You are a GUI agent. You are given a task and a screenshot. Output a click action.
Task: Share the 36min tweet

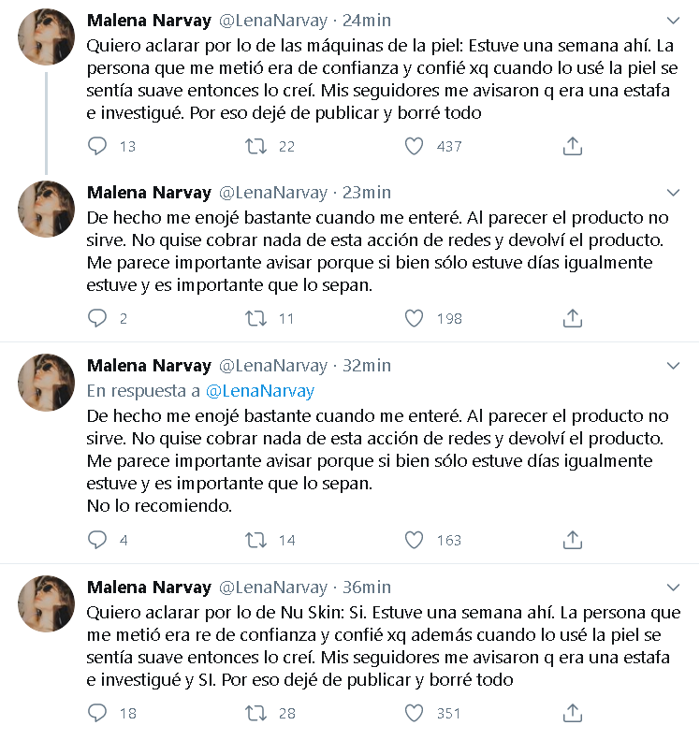click(573, 713)
